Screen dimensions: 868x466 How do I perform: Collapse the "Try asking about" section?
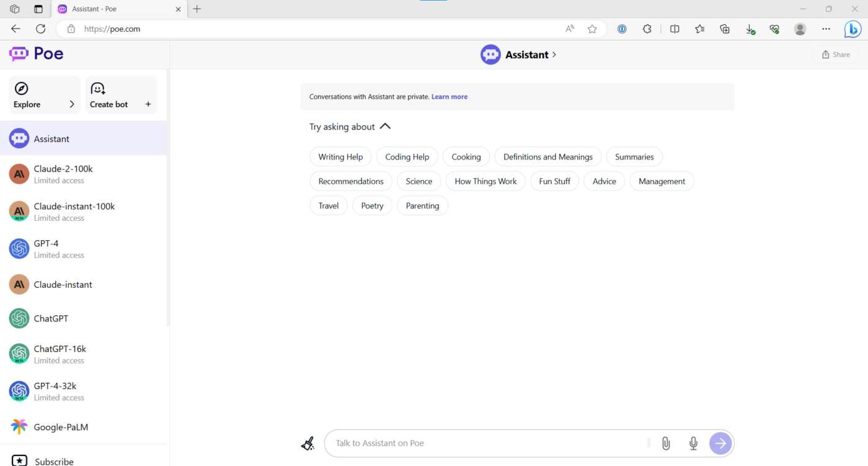385,127
